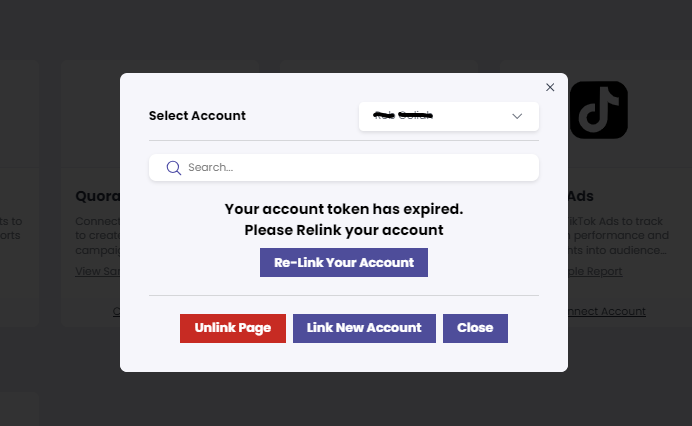Image resolution: width=692 pixels, height=426 pixels.
Task: Click the Quora card heading
Action: [x=98, y=196]
